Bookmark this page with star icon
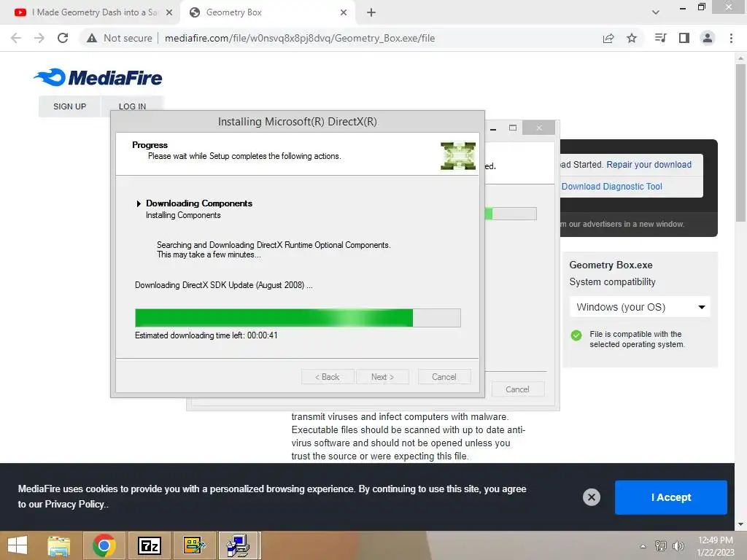The image size is (747, 560). [x=632, y=38]
